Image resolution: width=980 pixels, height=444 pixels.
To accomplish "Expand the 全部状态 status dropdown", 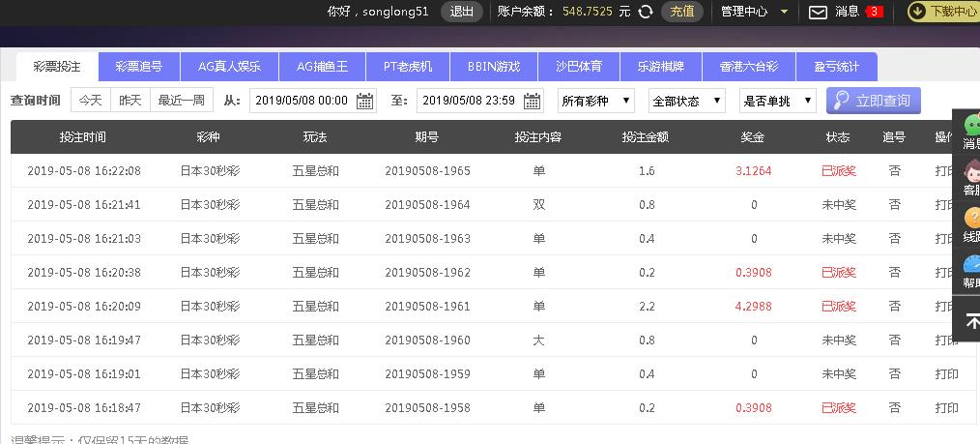I will tap(687, 101).
